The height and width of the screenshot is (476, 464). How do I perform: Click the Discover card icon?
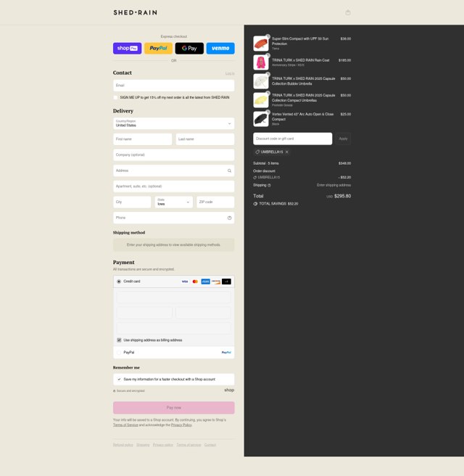point(216,282)
